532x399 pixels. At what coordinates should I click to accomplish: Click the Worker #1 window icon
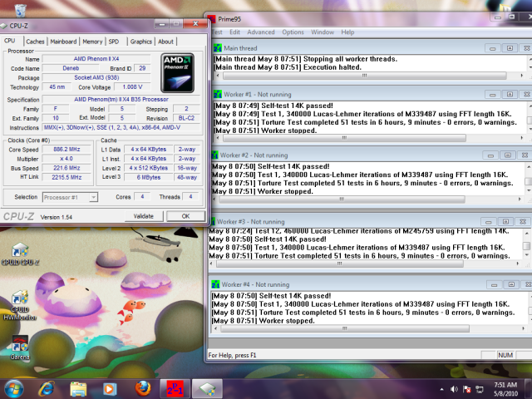[218, 94]
